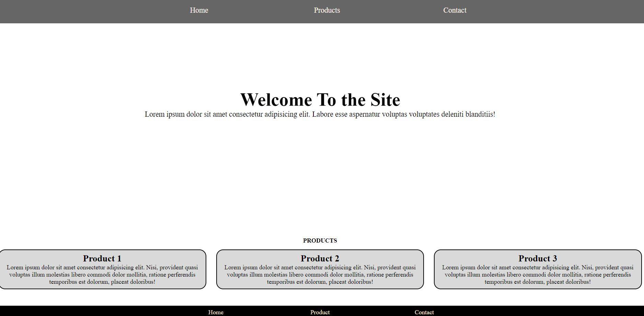Click the Contact link in the footer
This screenshot has height=316, width=644.
424,312
